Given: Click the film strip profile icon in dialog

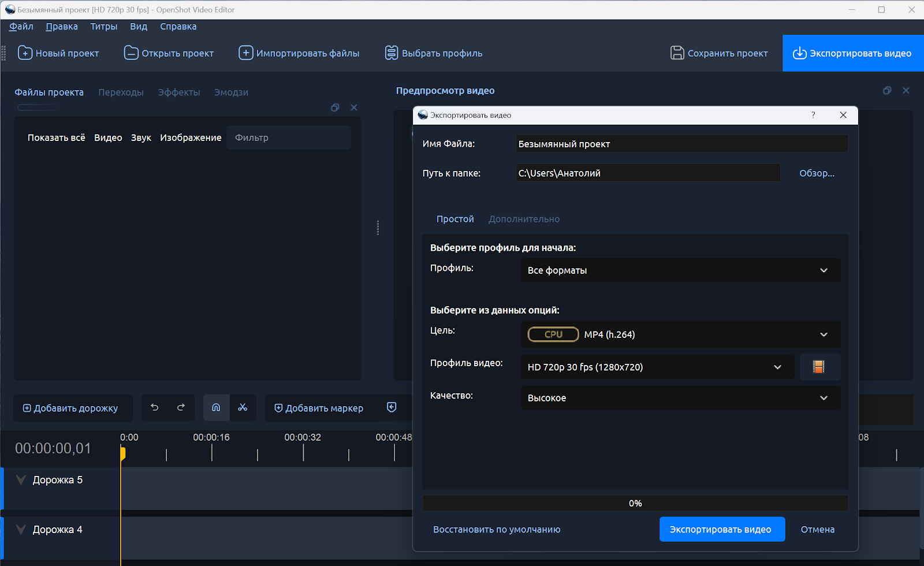Looking at the screenshot, I should tap(819, 367).
